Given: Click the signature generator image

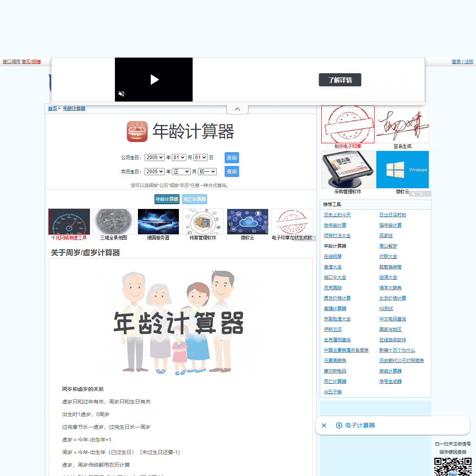Looking at the screenshot, I should (x=402, y=124).
